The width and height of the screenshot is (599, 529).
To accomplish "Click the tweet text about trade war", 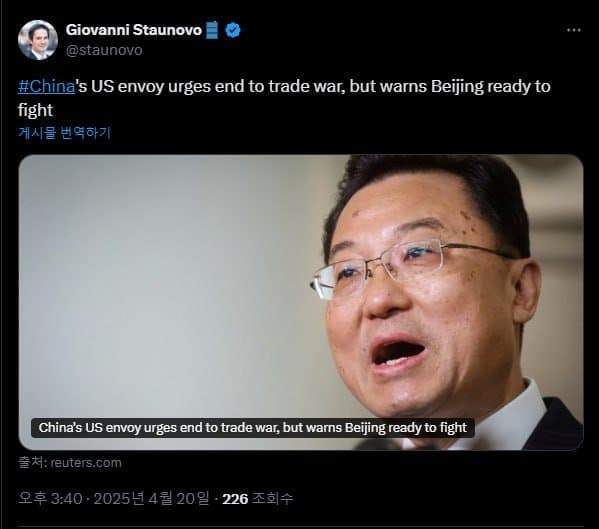I will pyautogui.click(x=284, y=98).
